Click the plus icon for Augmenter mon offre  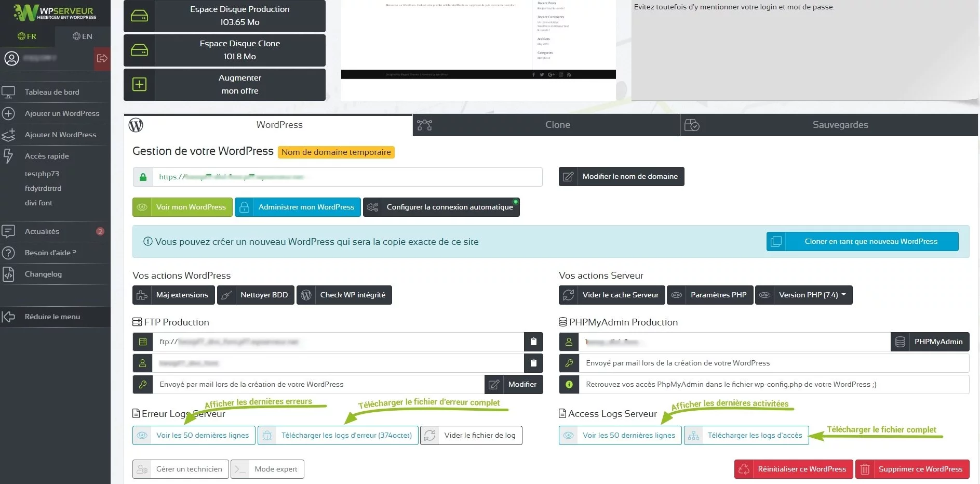pyautogui.click(x=139, y=84)
